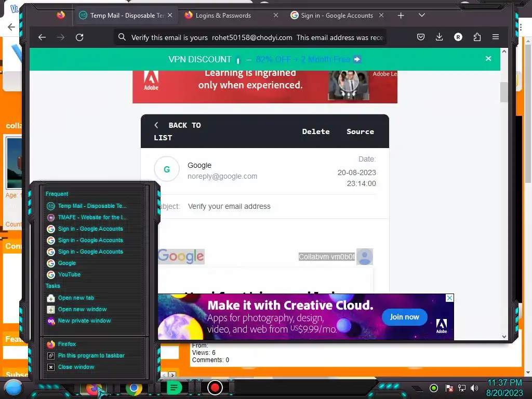Click the Chrome taskbar icon
Screen dimensions: 532x399
(x=134, y=388)
